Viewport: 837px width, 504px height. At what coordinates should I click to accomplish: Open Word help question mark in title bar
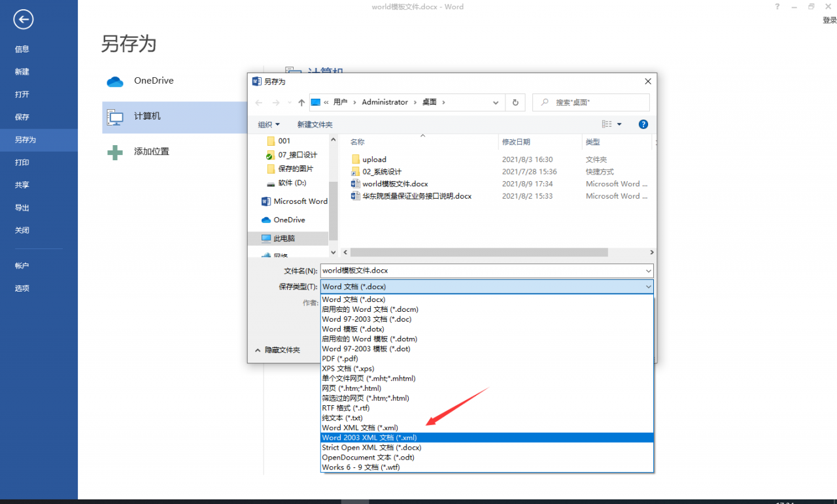[777, 7]
